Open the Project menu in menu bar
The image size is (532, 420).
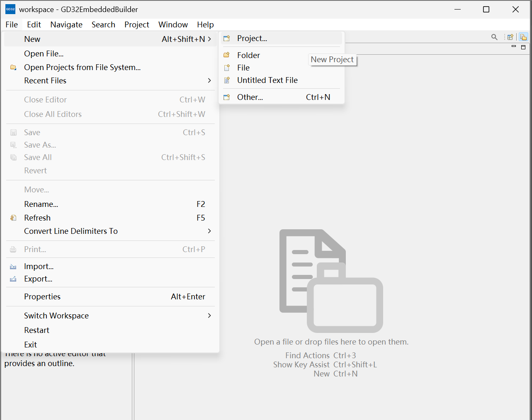click(137, 24)
